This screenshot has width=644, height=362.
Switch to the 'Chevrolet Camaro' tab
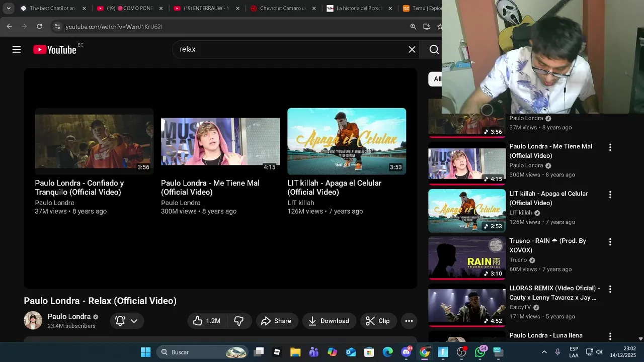(x=282, y=9)
